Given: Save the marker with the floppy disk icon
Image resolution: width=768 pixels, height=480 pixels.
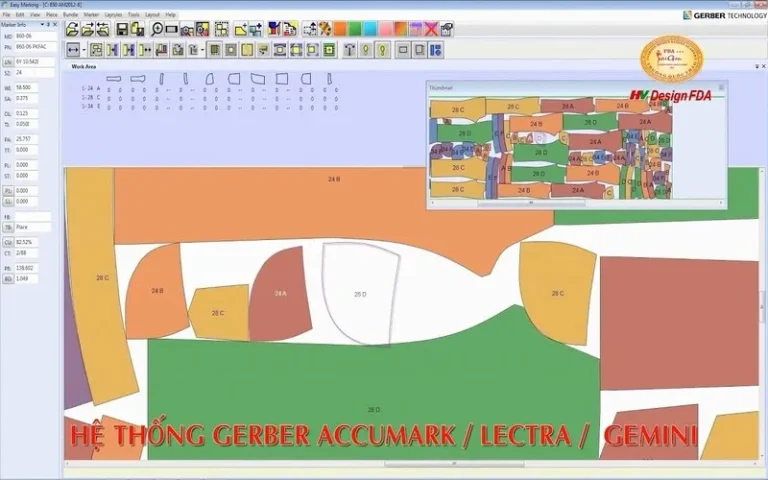Looking at the screenshot, I should click(122, 29).
